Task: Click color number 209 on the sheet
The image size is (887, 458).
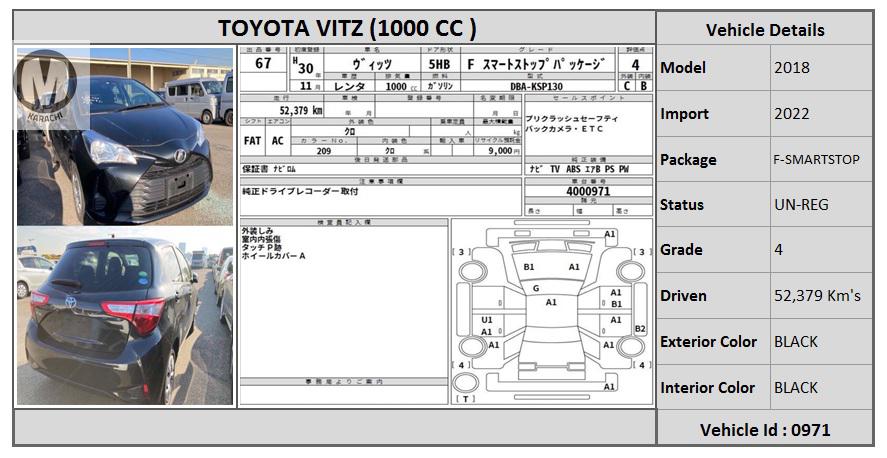Action: tap(324, 151)
